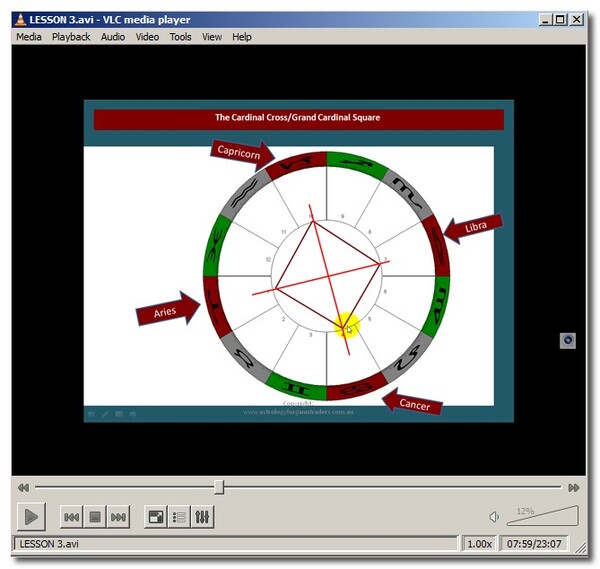Click the previous media button
This screenshot has width=600, height=569.
(x=71, y=517)
